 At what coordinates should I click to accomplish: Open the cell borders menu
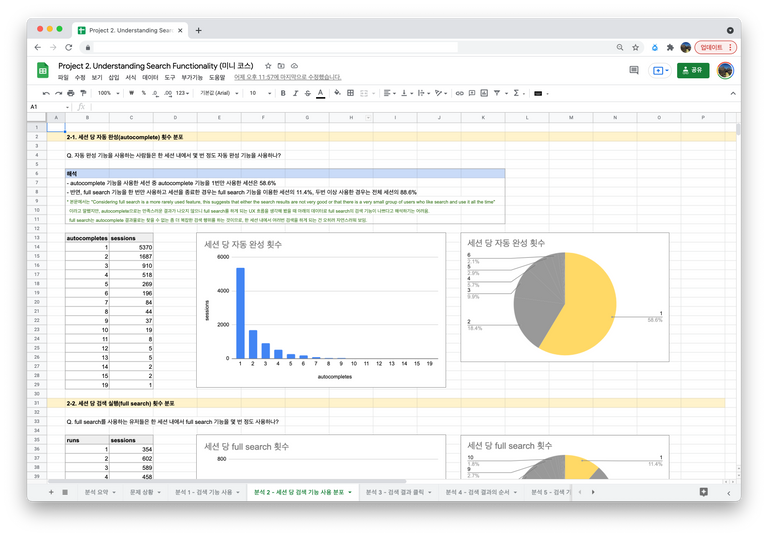[350, 93]
